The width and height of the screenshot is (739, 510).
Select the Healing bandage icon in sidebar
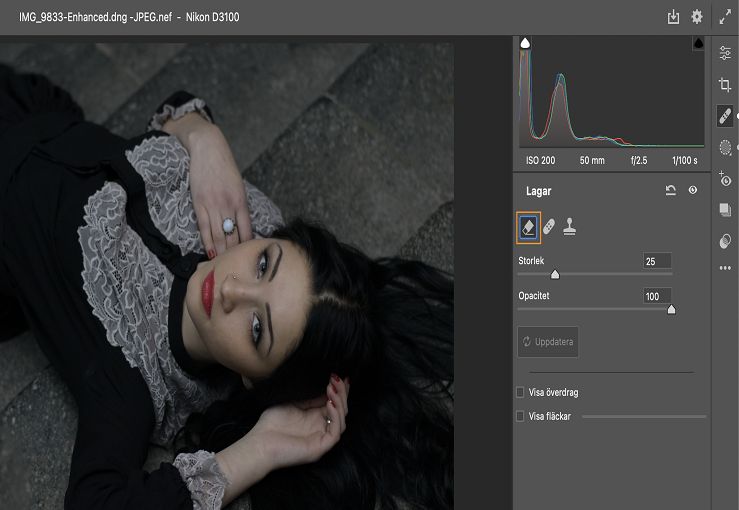[725, 116]
